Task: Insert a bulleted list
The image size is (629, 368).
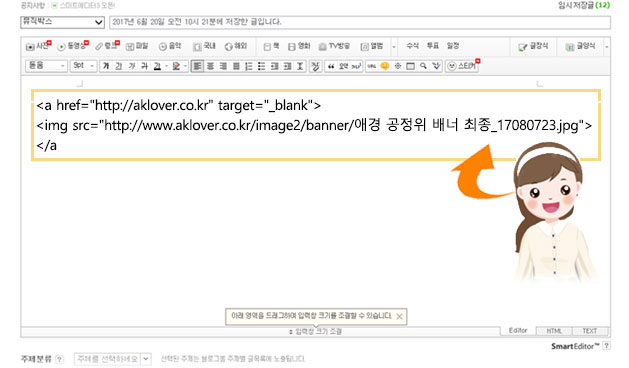Action: click(262, 66)
